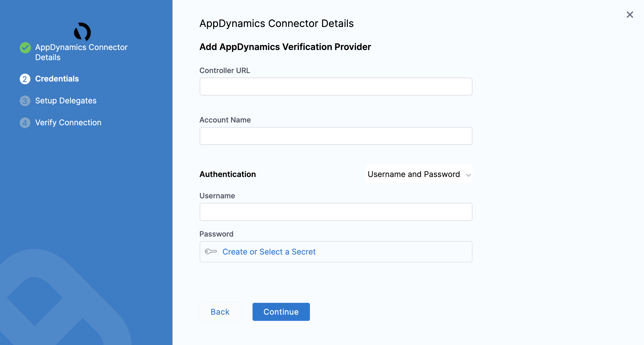Click the step 3 number icon
Screen dimensions: 644x345
point(25,101)
